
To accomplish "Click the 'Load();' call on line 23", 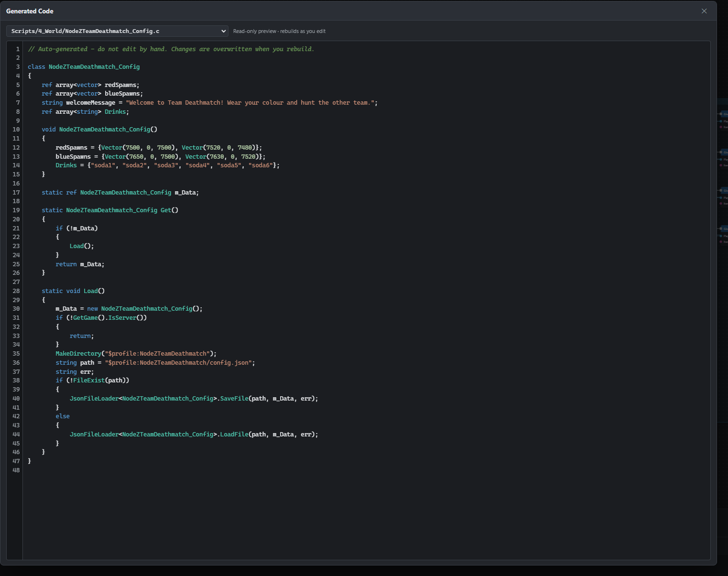I will click(82, 246).
